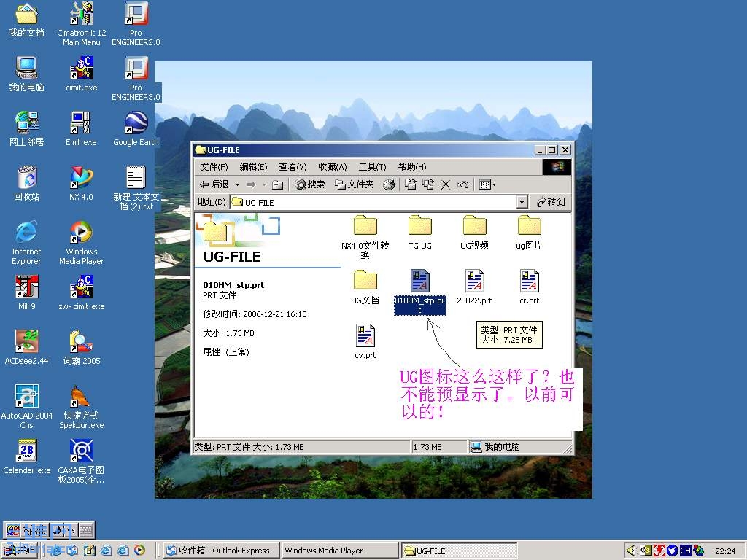Select the UG视频 folder

point(474,233)
